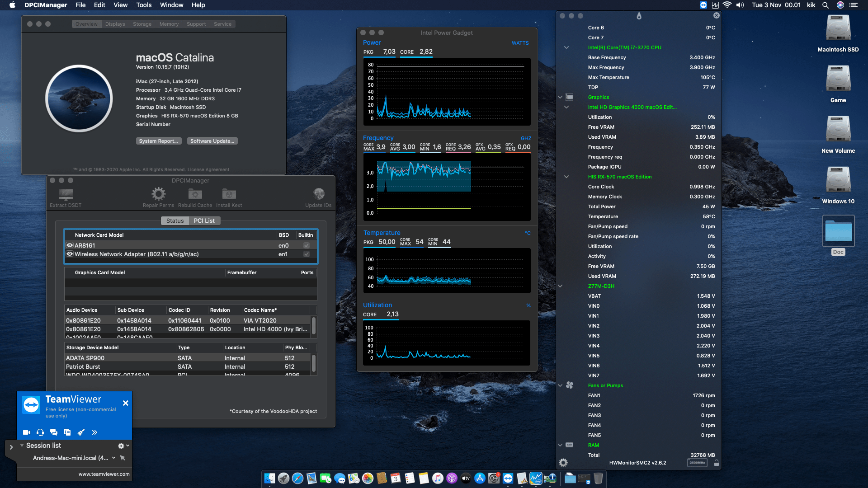This screenshot has width=868, height=488.
Task: Click License Agreement link
Action: [208, 170]
